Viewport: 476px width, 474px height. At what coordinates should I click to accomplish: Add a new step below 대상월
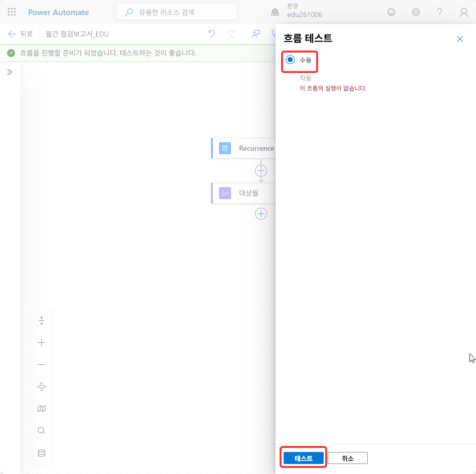[261, 214]
